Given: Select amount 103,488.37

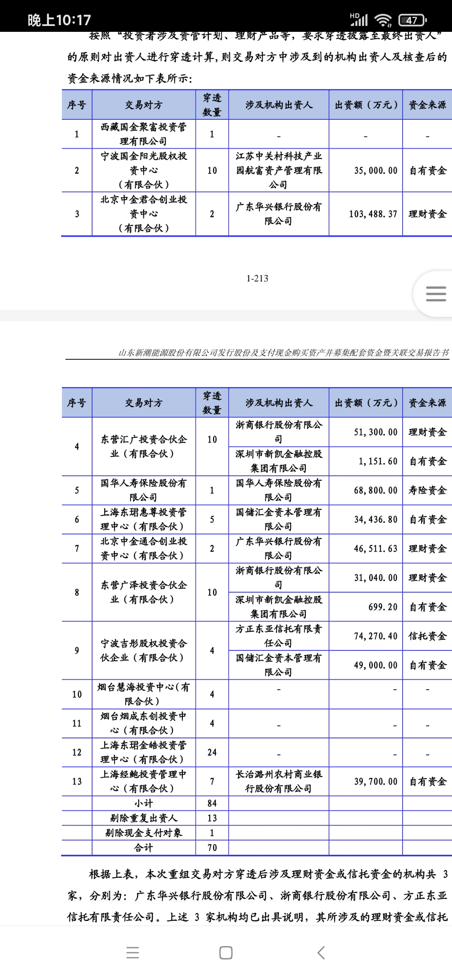Looking at the screenshot, I should pyautogui.click(x=373, y=214).
